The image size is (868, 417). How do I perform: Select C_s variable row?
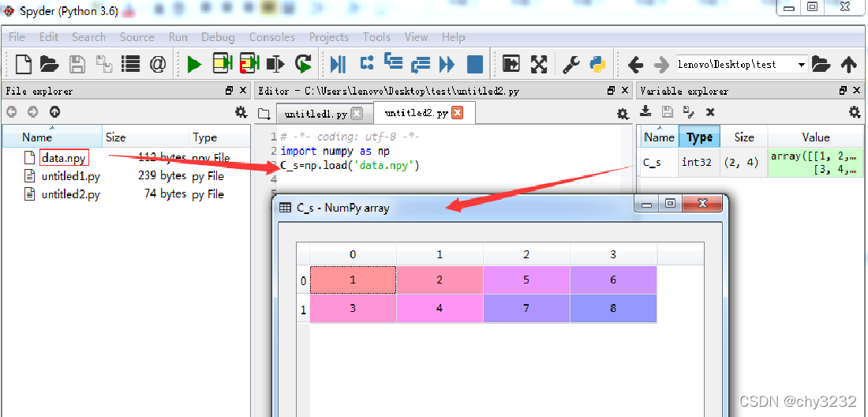[x=752, y=163]
